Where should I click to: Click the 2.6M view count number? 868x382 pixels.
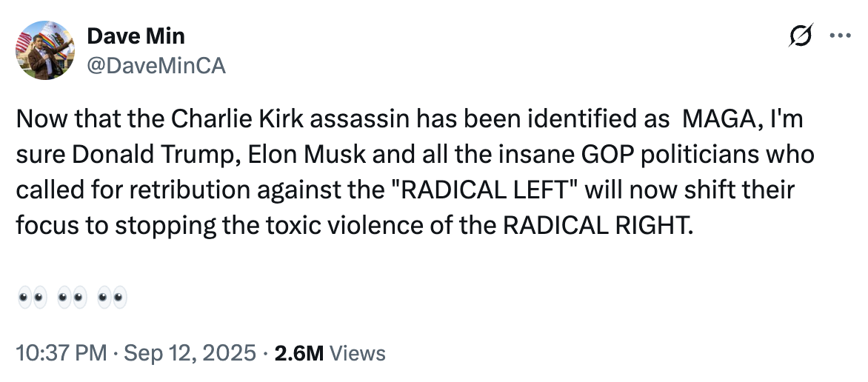click(298, 353)
